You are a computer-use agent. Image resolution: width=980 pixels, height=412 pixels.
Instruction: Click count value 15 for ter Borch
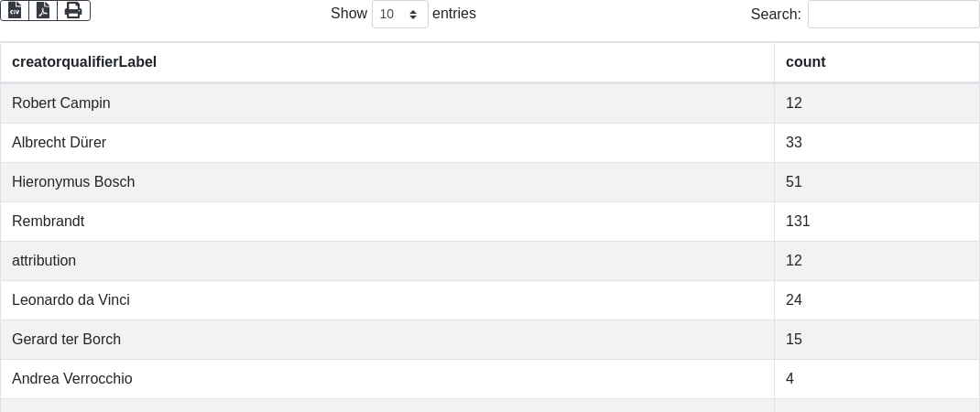tap(794, 340)
